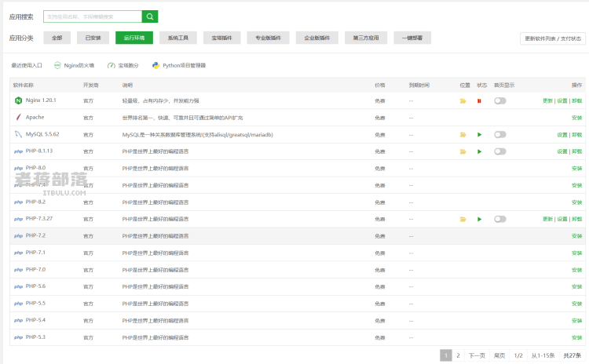The width and height of the screenshot is (589, 364).
Task: Click 安装 for Apache
Action: (x=576, y=118)
